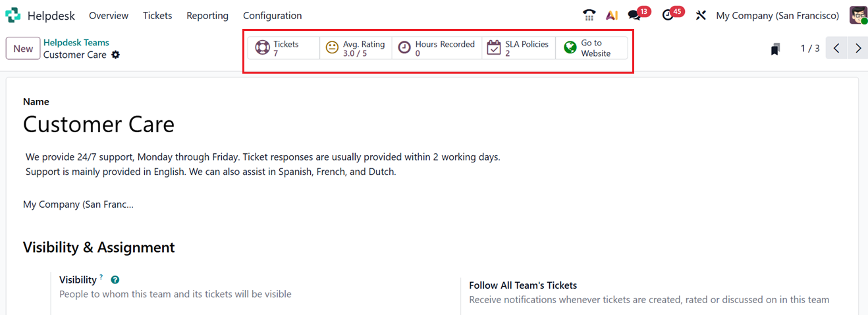Open the Tickets stat button showing 7
Screen dimensions: 868x315
click(x=284, y=48)
